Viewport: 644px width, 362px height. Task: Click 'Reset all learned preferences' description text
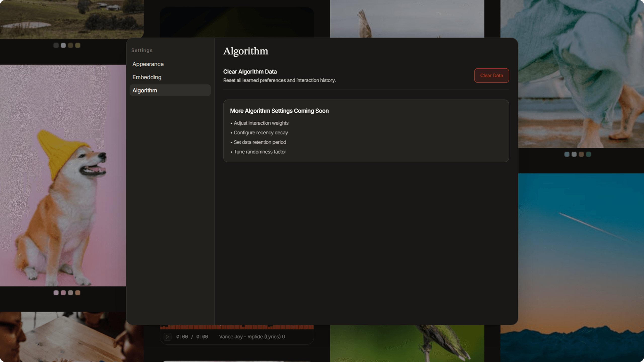coord(279,80)
